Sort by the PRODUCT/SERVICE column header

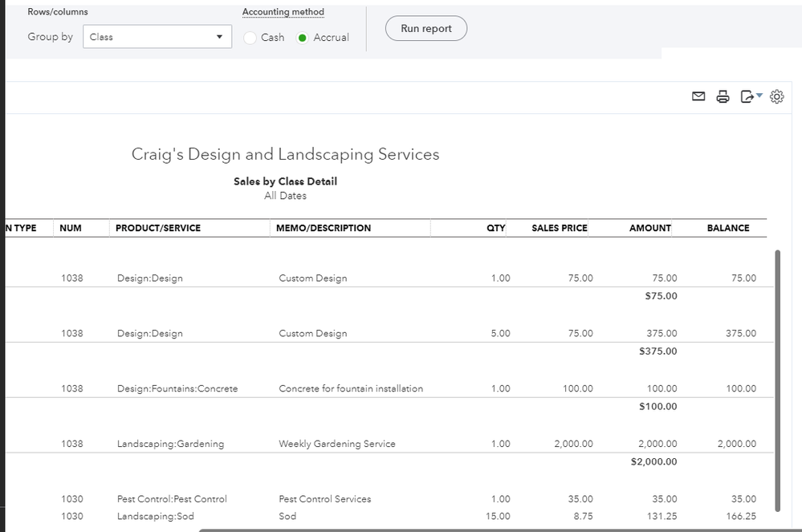[x=158, y=228]
